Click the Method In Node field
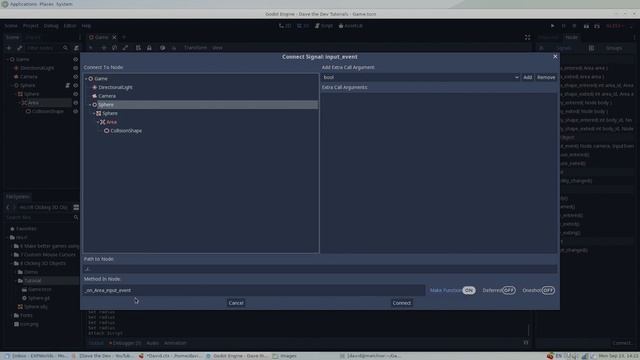This screenshot has height=360, width=640. (x=254, y=290)
